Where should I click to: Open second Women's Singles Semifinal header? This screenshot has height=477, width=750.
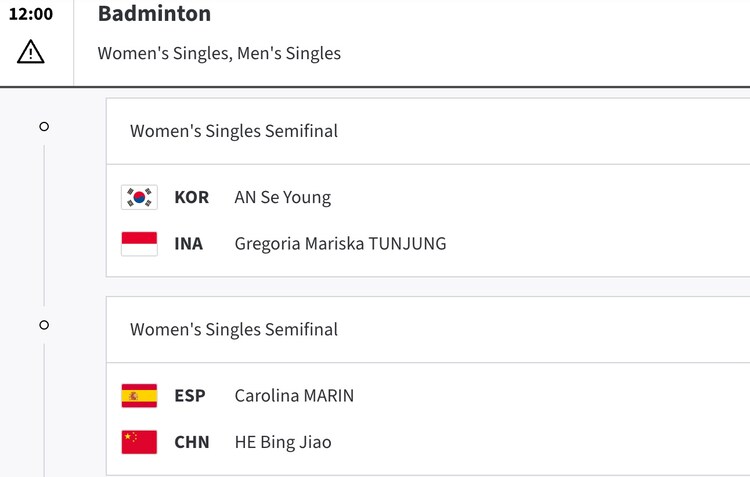coord(234,329)
